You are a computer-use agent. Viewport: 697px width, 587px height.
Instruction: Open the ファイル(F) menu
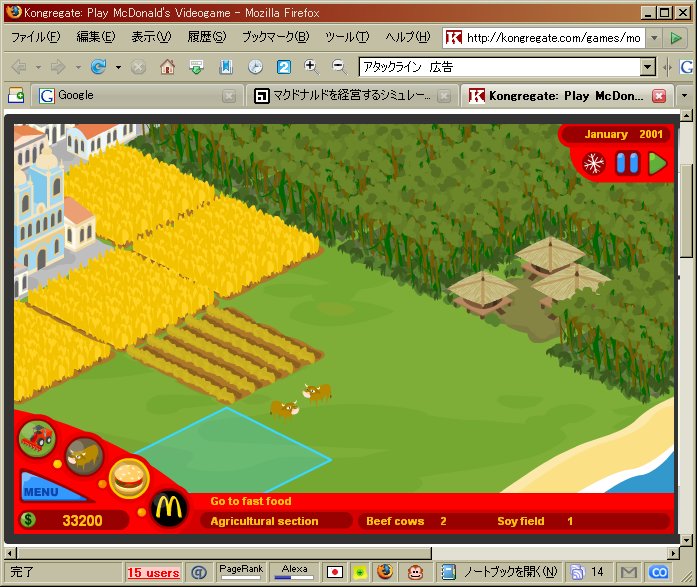point(36,37)
